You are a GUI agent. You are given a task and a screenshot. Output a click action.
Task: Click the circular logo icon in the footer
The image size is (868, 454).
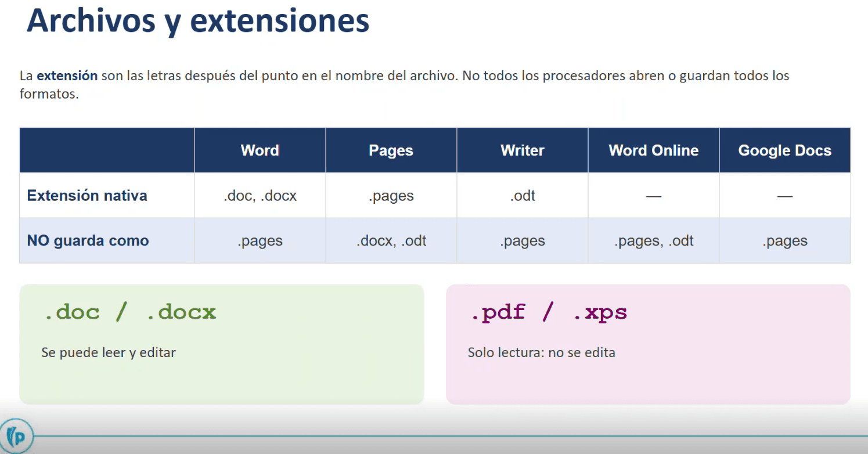pyautogui.click(x=16, y=435)
